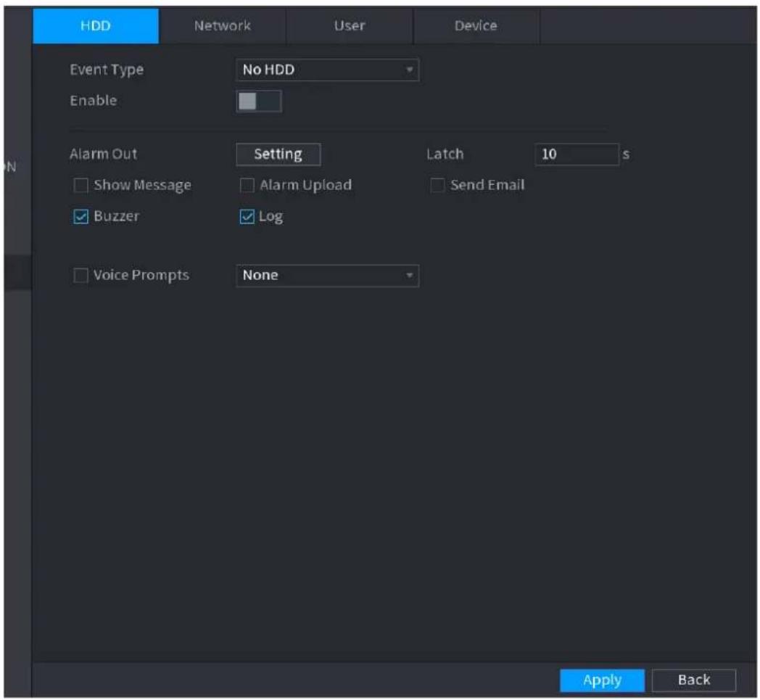Expand the Voice Prompts dropdown showing None
Viewport: 760px width, 700px height.
[327, 276]
